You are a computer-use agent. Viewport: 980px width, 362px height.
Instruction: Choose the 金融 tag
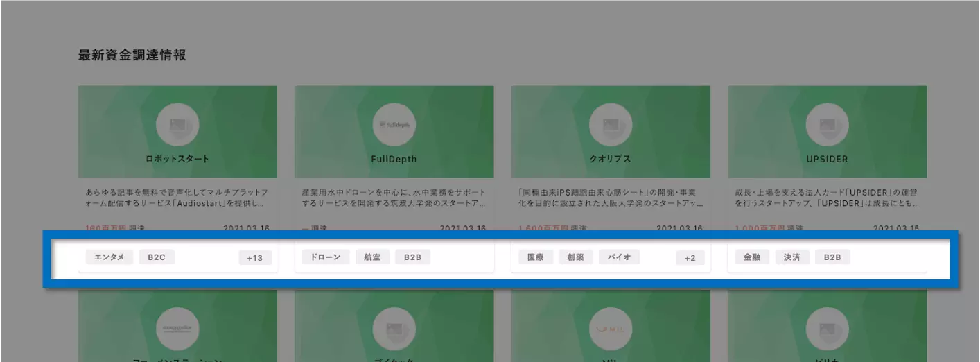[x=752, y=257]
